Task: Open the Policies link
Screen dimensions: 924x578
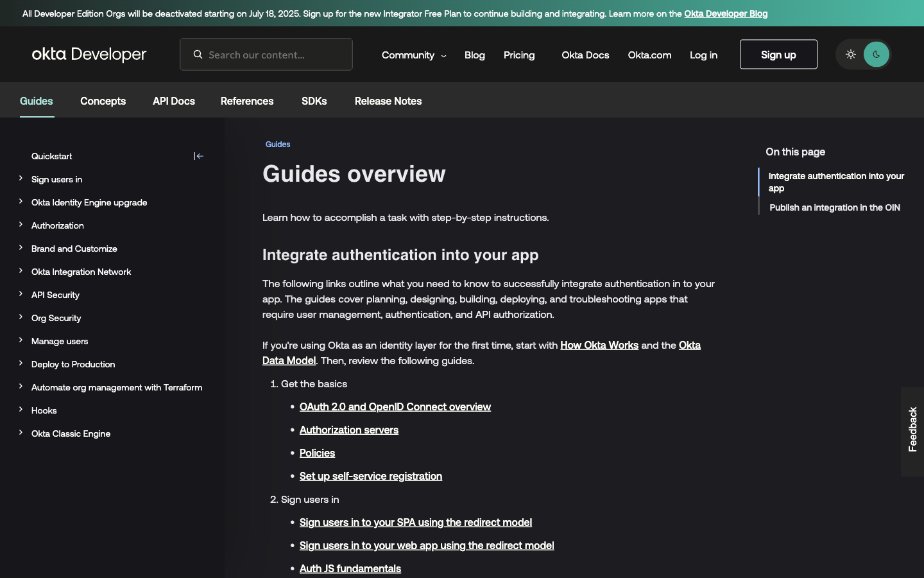Action: [318, 453]
